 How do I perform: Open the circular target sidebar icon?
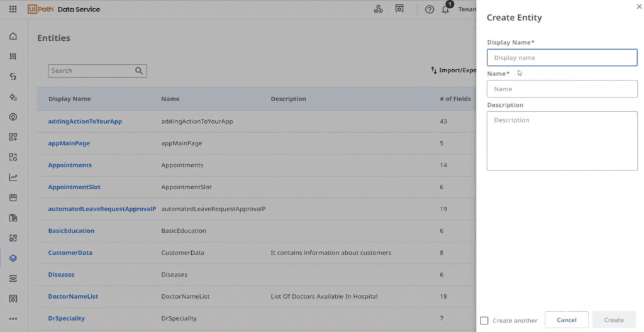pos(13,117)
